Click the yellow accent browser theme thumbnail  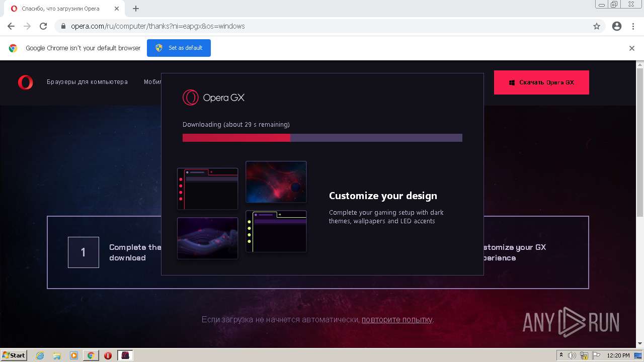(x=276, y=231)
